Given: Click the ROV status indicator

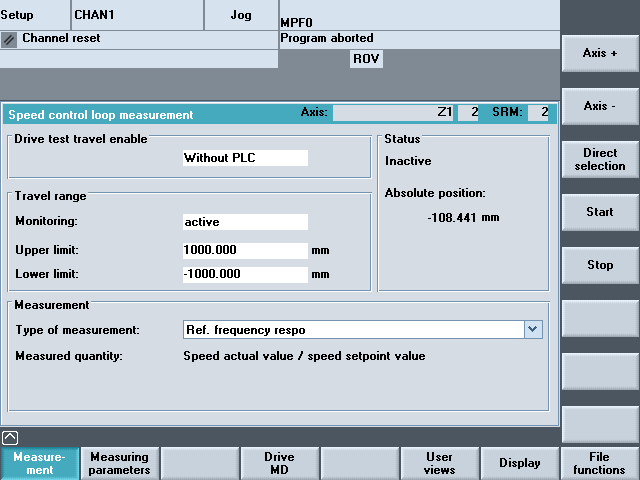Looking at the screenshot, I should click(366, 59).
